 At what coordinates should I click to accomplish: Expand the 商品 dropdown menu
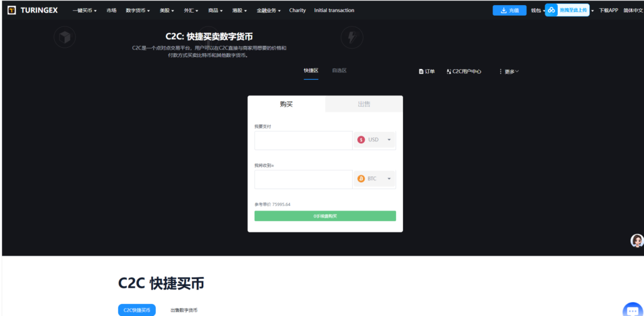pos(215,10)
